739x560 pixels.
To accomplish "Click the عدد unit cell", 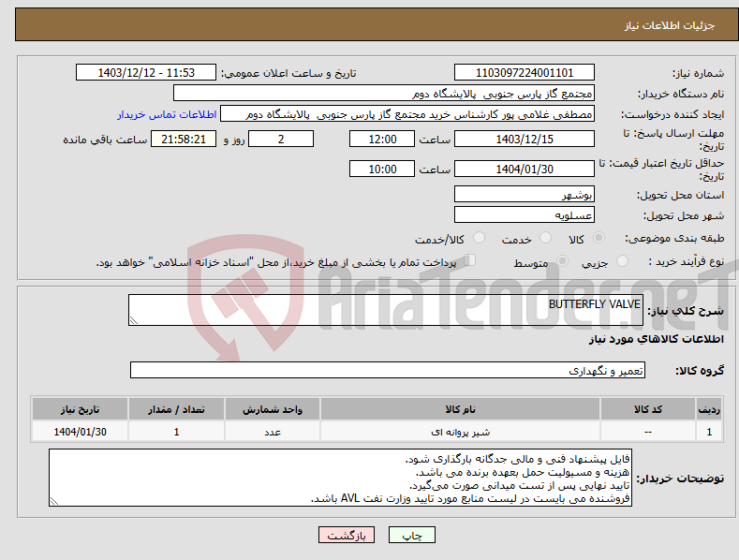I will (x=273, y=432).
